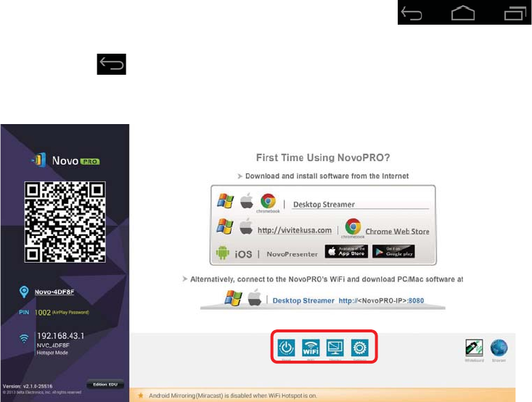
Task: Click the NovoPRO QR code
Action: [65, 222]
